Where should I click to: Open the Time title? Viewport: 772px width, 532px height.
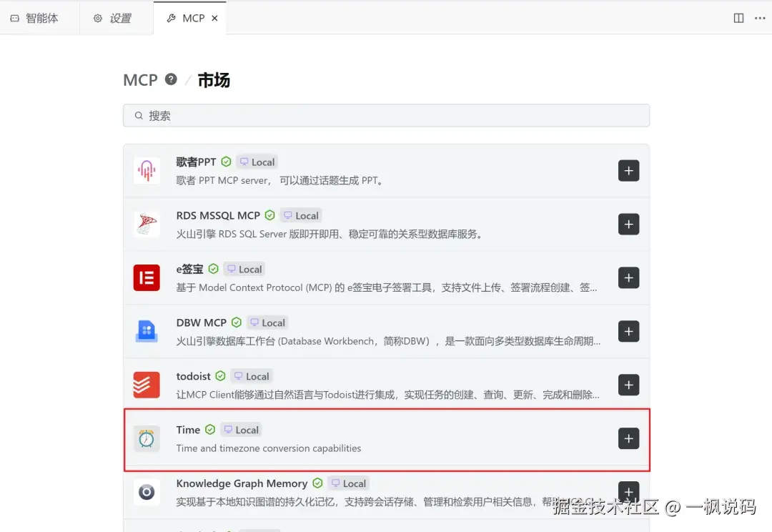click(x=188, y=430)
